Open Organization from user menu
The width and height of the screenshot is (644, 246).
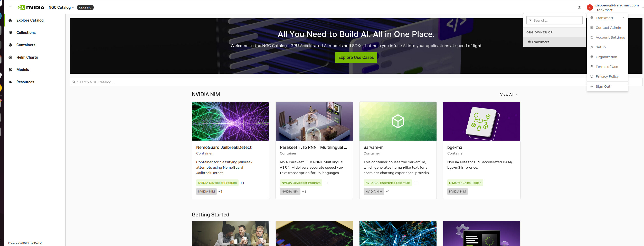pos(606,57)
